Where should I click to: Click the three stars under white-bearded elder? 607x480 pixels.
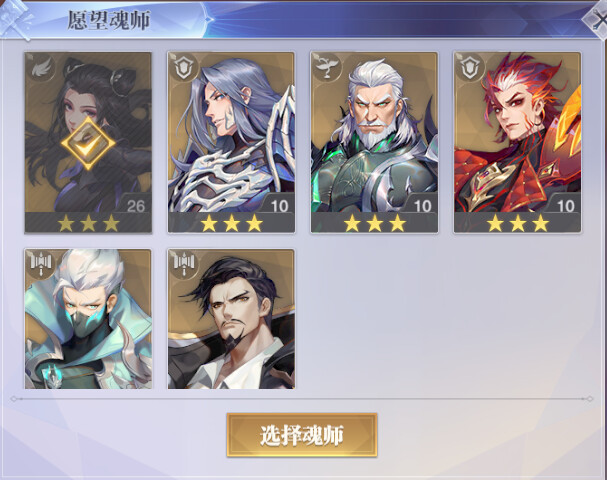(375, 223)
